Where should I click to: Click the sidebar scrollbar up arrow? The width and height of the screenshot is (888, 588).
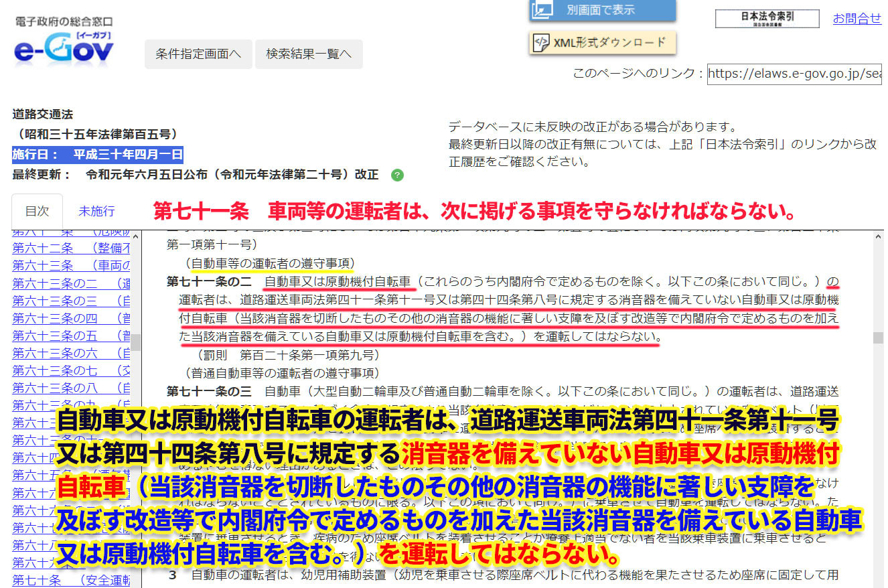(136, 236)
